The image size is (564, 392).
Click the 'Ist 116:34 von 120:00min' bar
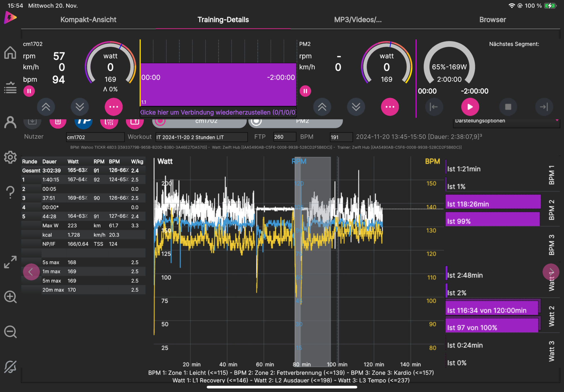(492, 308)
